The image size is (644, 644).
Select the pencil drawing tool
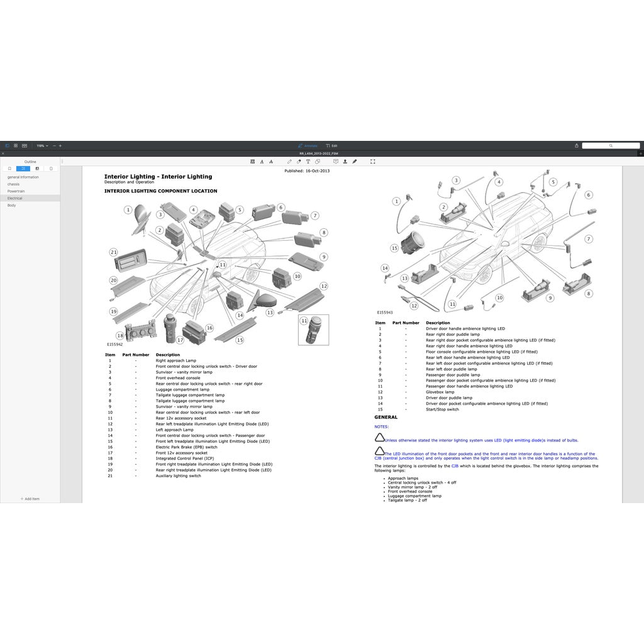(289, 162)
